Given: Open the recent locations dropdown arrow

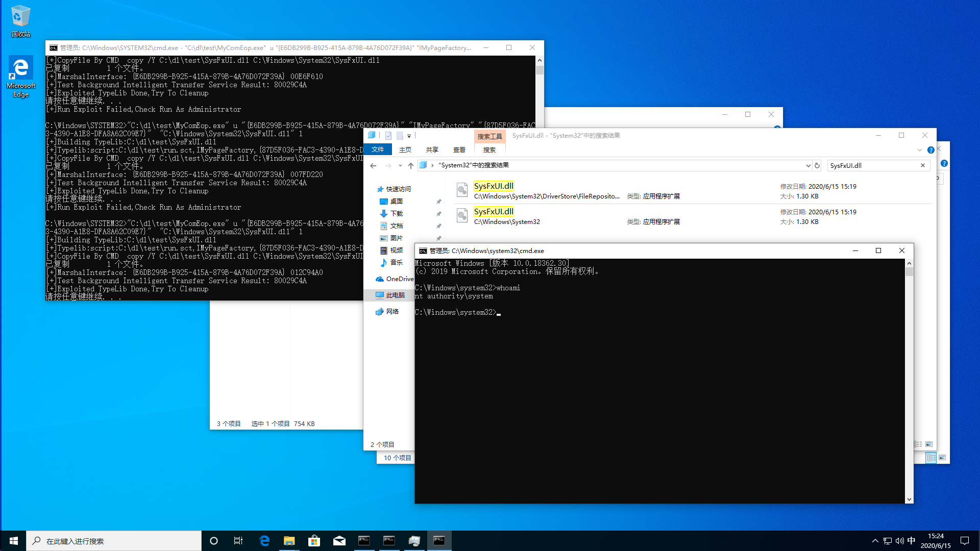Looking at the screenshot, I should pos(400,165).
